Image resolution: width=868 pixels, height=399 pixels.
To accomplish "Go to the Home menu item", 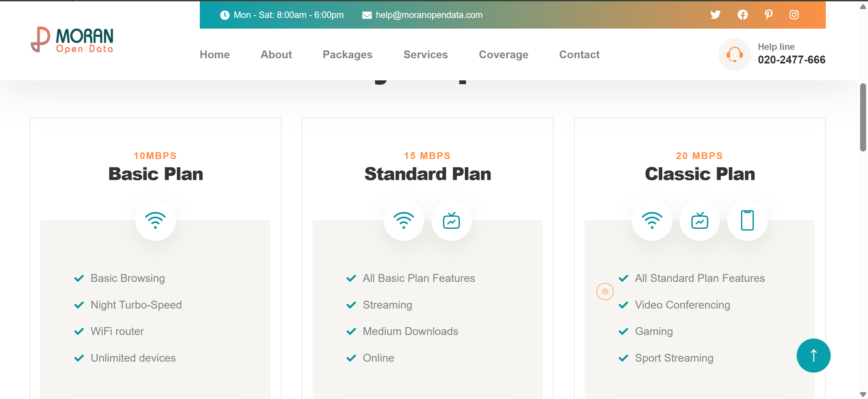I will (215, 55).
